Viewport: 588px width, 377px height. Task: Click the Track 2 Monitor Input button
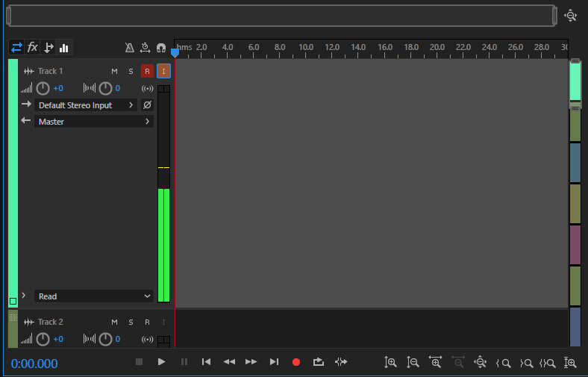pos(163,323)
